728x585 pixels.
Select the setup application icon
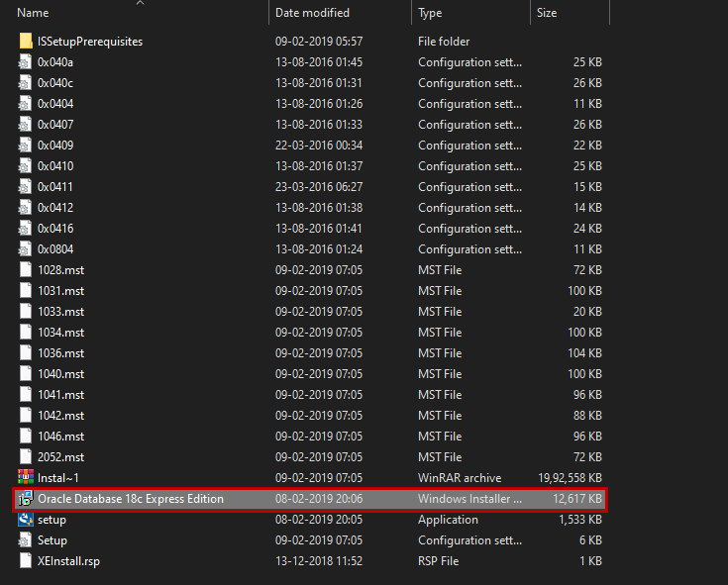(26, 519)
